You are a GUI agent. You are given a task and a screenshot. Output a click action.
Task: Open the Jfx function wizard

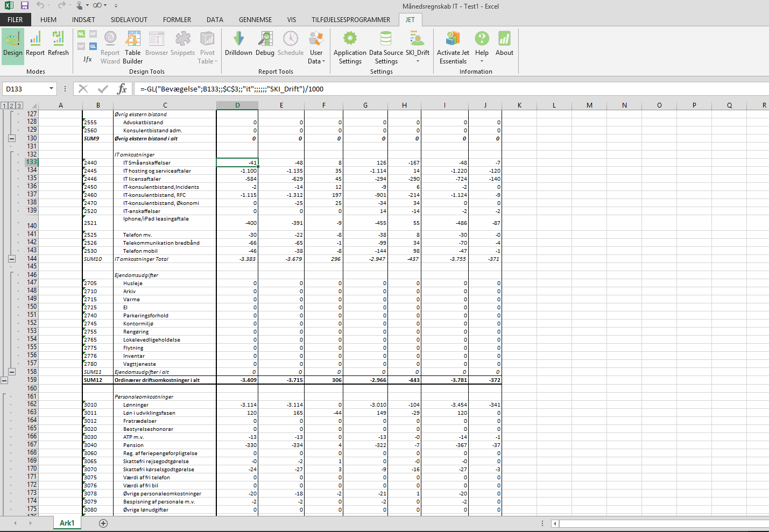click(87, 59)
